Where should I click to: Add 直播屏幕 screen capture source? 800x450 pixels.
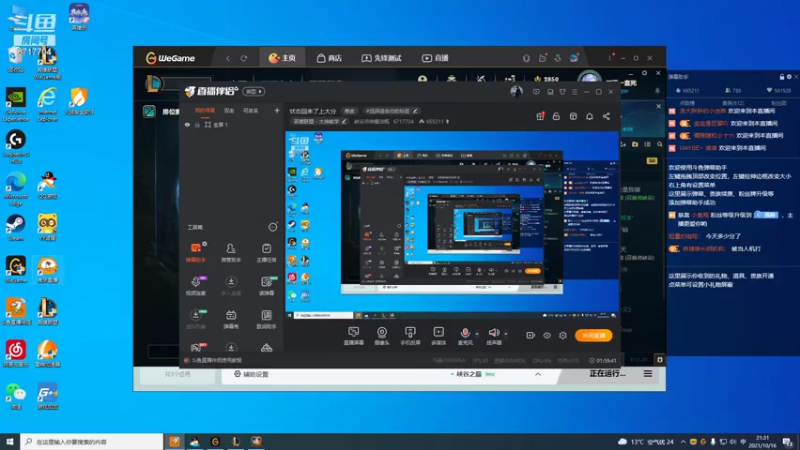click(354, 336)
